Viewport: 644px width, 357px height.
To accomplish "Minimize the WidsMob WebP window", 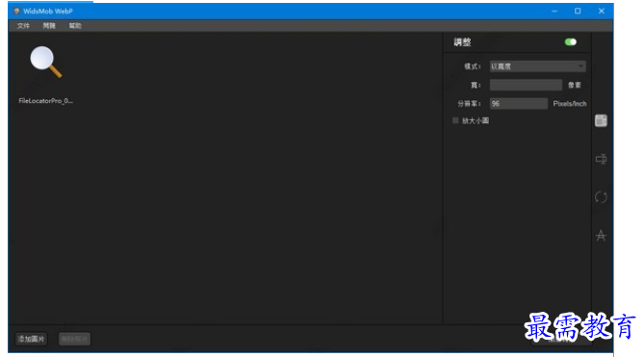I will [x=554, y=12].
